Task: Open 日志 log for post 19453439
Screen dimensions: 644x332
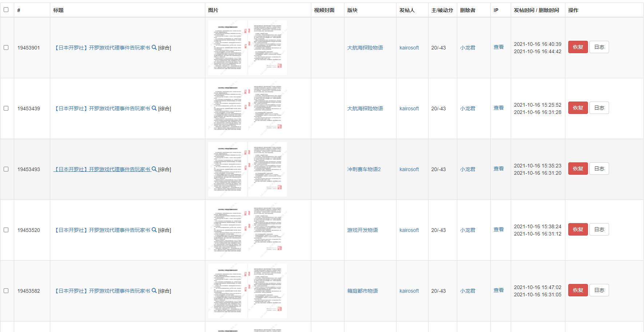Action: (599, 108)
